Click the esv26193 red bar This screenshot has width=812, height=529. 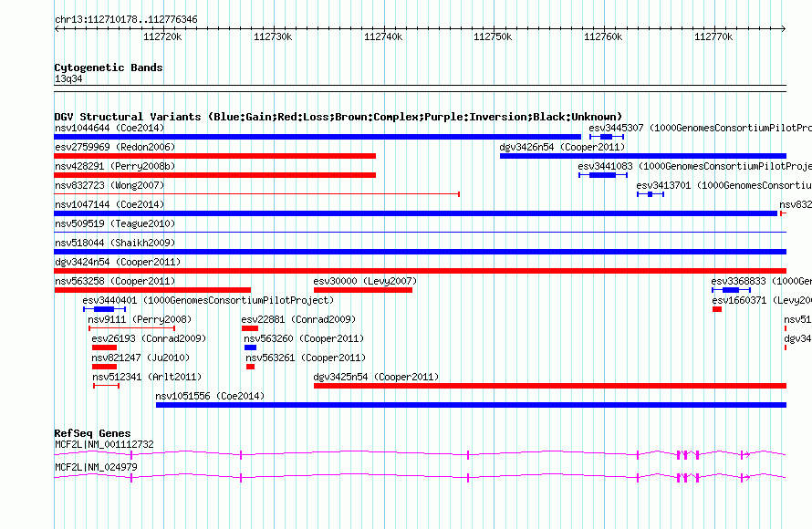[x=104, y=347]
